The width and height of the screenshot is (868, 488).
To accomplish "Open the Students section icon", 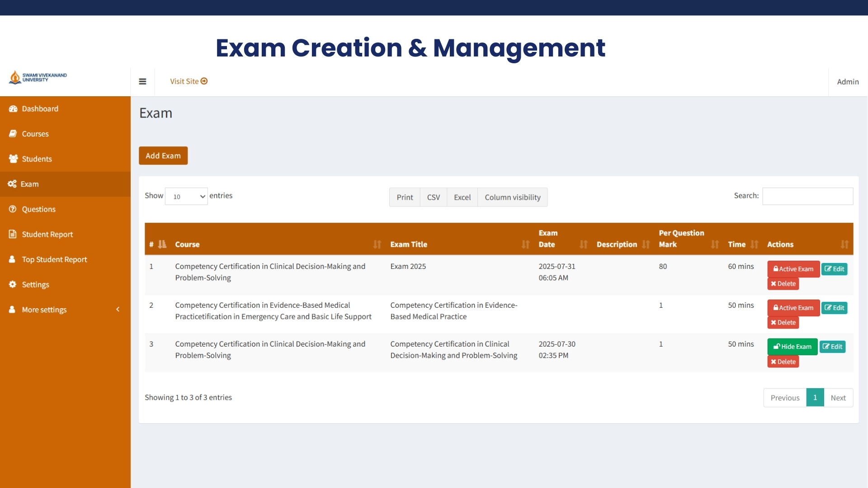I will [13, 159].
